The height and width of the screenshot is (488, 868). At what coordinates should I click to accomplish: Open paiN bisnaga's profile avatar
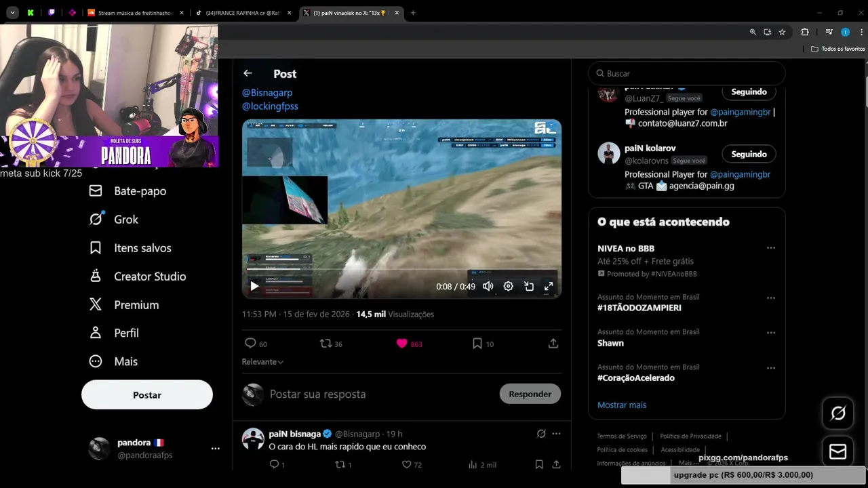click(x=253, y=439)
